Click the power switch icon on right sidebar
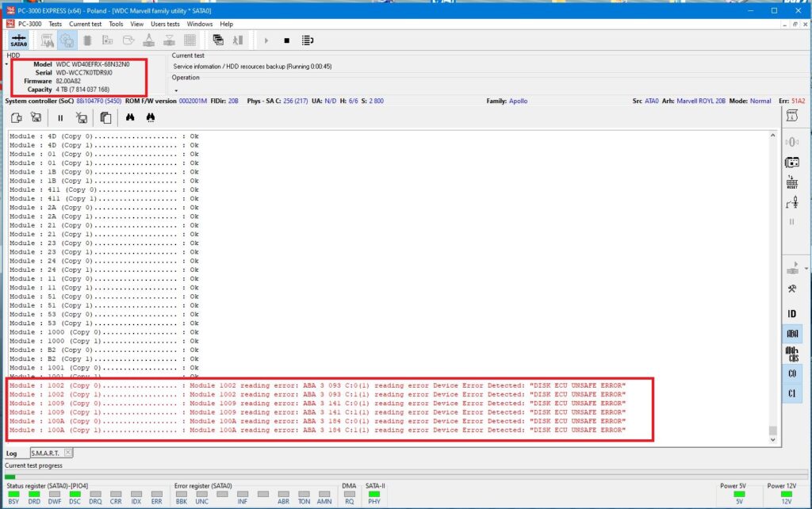 (x=792, y=202)
